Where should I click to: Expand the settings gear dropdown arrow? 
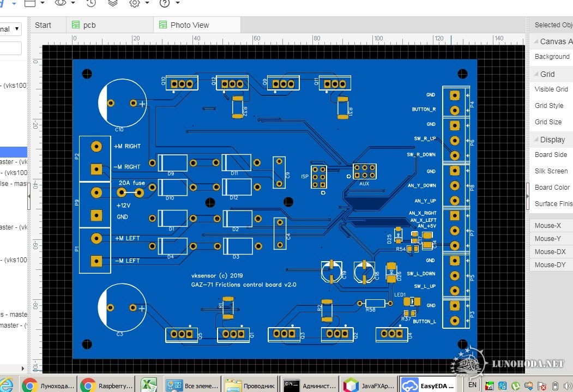coord(147,3)
